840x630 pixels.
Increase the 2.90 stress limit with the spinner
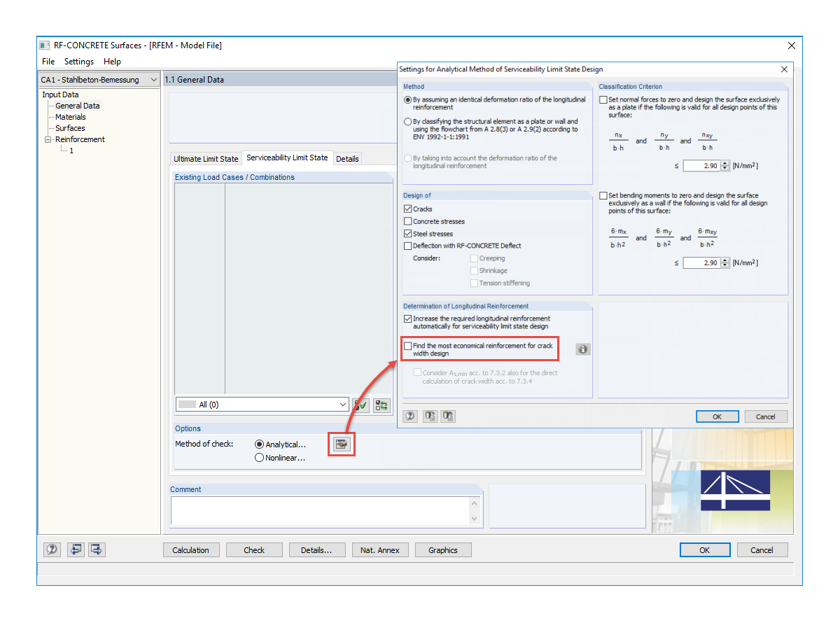click(x=724, y=163)
